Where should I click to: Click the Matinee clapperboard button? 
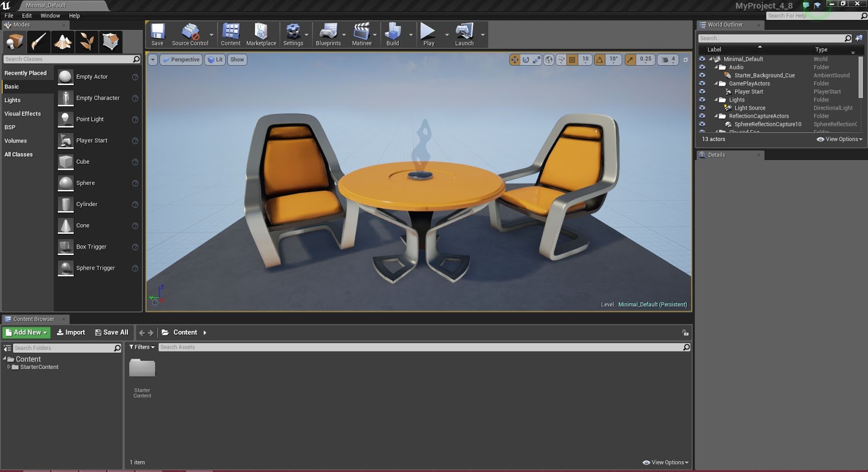(x=362, y=35)
